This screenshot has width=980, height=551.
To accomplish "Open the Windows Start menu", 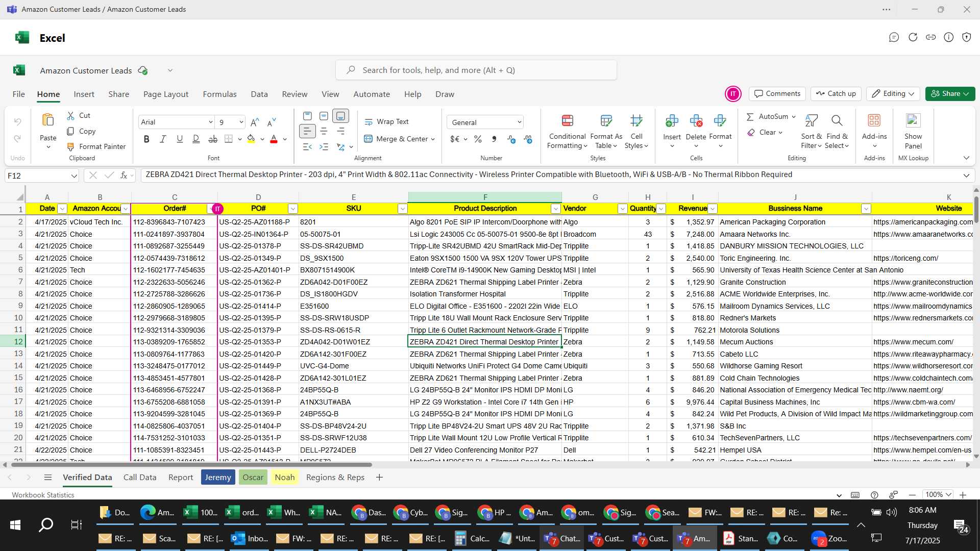I will pyautogui.click(x=15, y=525).
